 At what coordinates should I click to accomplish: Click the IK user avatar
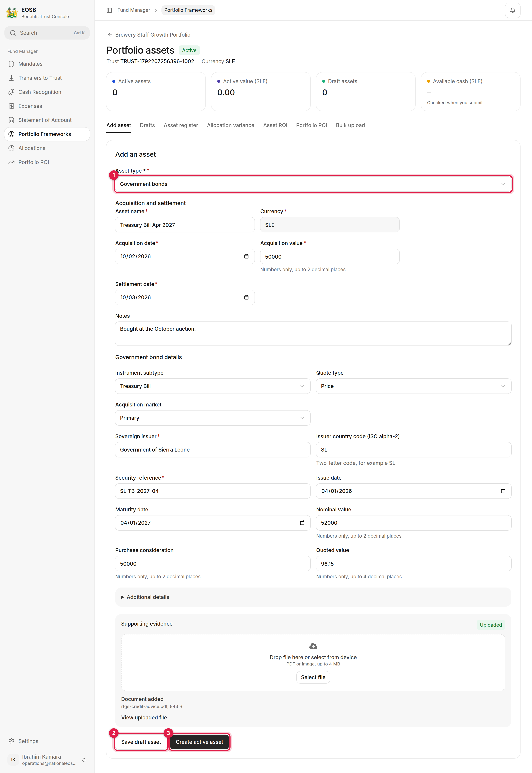coord(13,760)
